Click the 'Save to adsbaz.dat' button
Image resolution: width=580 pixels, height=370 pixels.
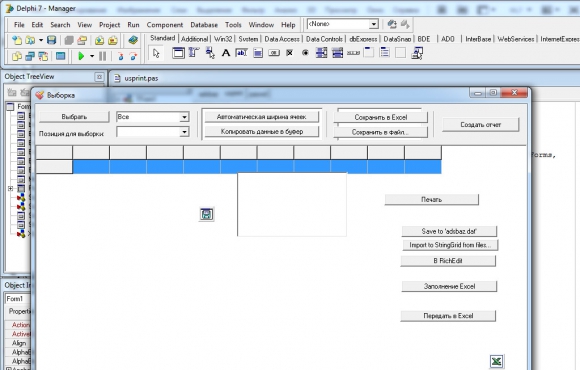point(449,231)
